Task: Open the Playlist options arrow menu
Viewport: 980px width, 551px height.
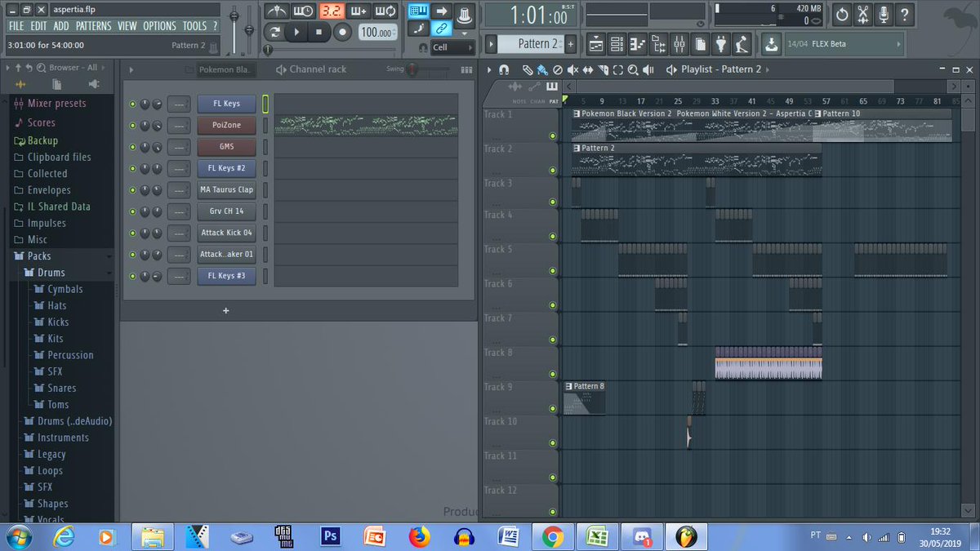Action: (x=488, y=69)
